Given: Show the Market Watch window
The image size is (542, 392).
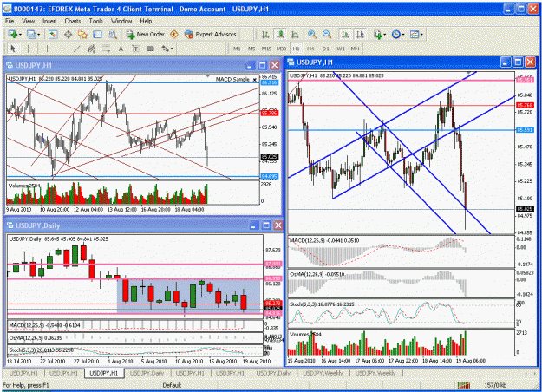Looking at the screenshot, I should coord(53,34).
